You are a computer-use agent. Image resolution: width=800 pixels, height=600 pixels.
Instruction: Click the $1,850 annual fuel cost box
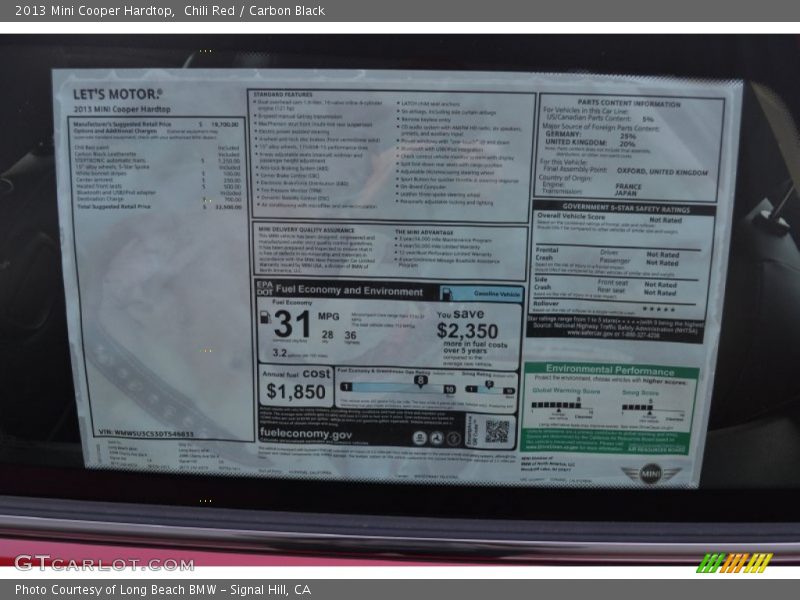click(296, 384)
